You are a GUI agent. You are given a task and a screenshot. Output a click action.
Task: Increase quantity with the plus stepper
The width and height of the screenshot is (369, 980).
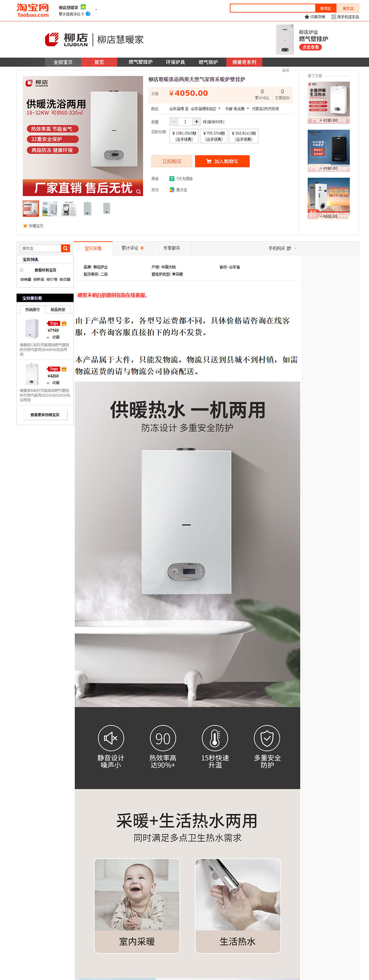[196, 122]
